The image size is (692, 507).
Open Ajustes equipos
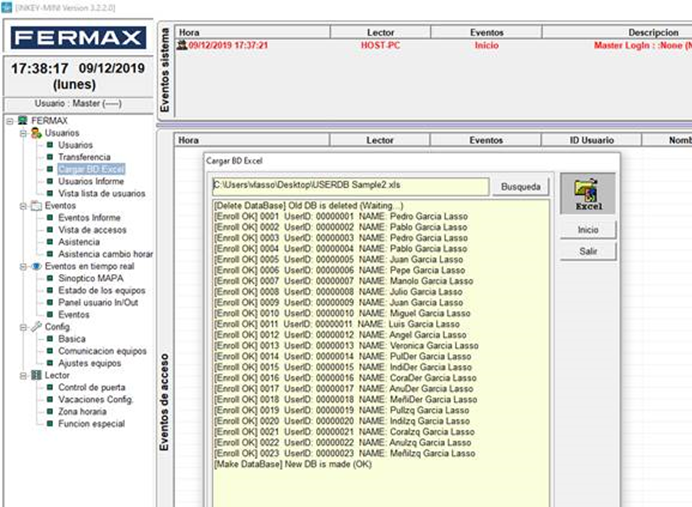pyautogui.click(x=90, y=363)
